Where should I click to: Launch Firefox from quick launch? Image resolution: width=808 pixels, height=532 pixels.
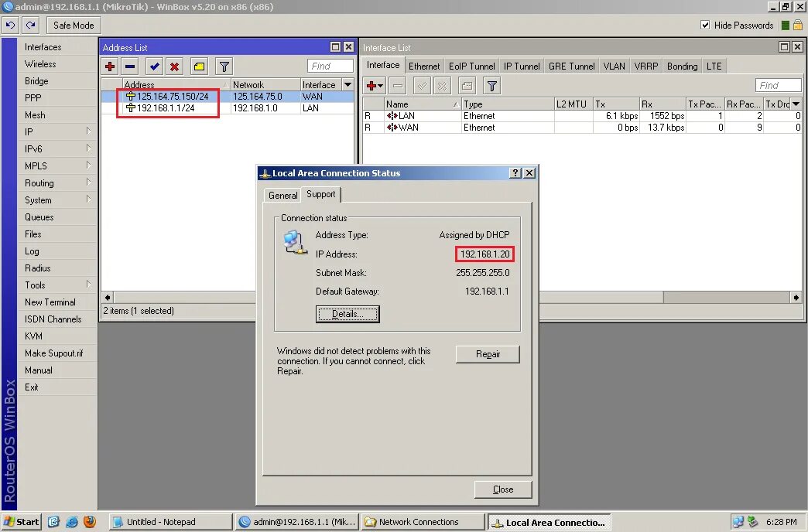pyautogui.click(x=90, y=522)
